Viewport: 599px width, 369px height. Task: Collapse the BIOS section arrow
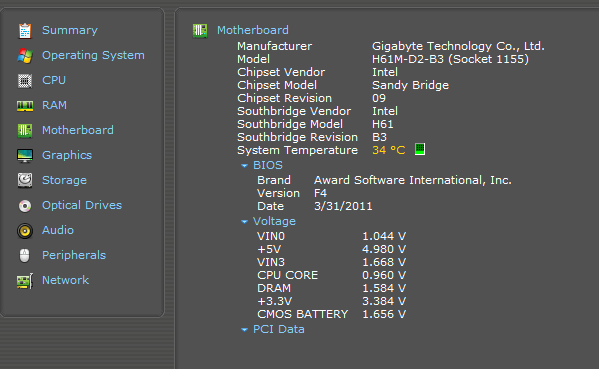click(244, 166)
